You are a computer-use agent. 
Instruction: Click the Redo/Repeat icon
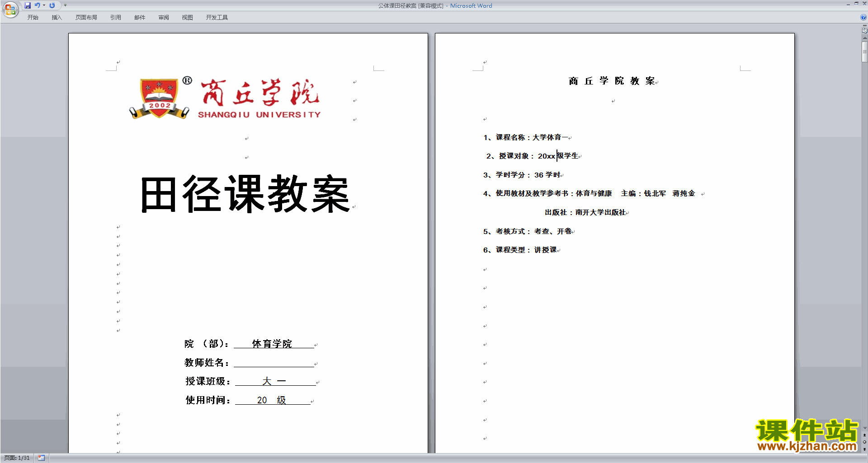[52, 5]
